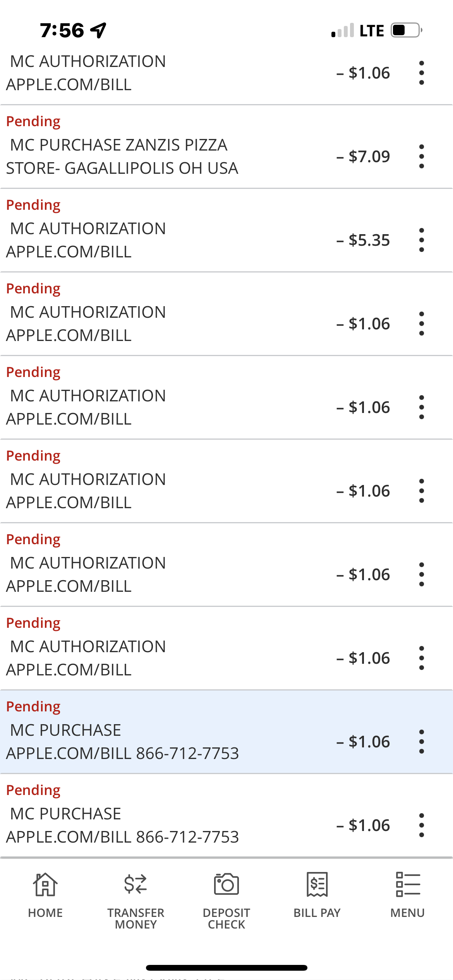Open three-dot menu for topmost $1.06 transaction

[421, 73]
